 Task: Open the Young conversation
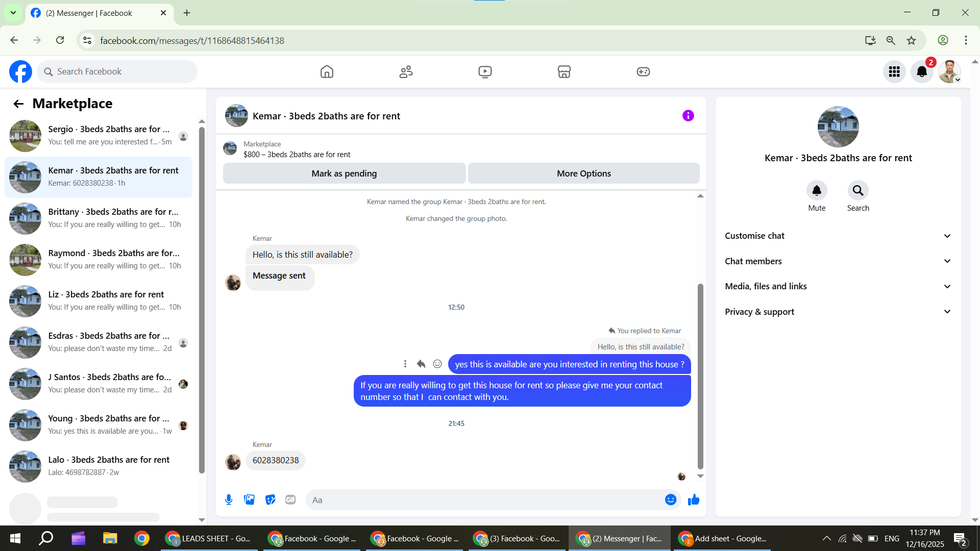click(x=99, y=425)
